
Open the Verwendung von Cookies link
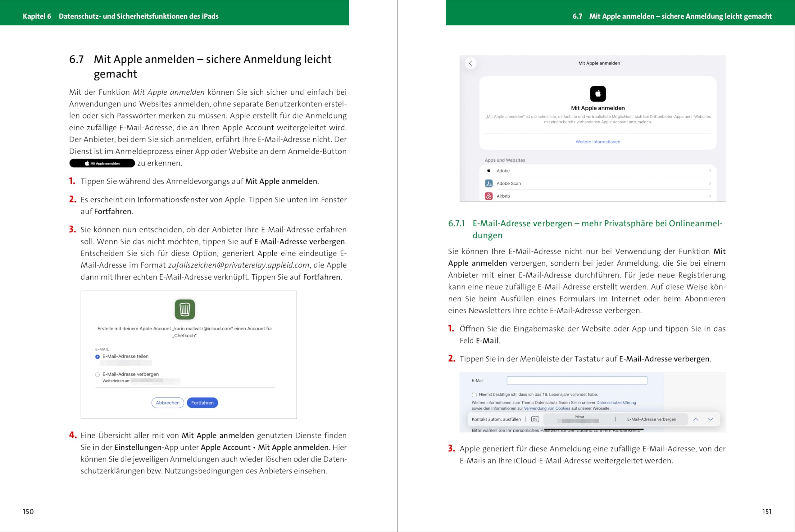tap(547, 408)
